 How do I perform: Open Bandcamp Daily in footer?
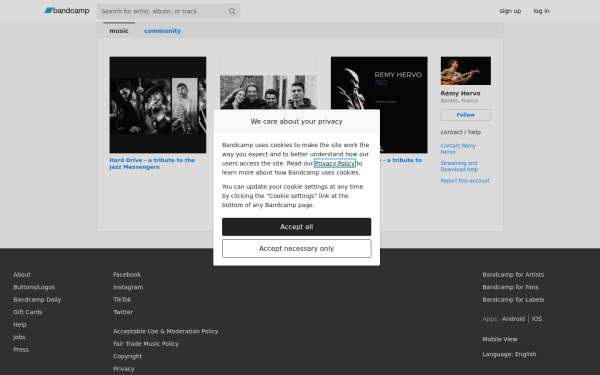(x=37, y=300)
